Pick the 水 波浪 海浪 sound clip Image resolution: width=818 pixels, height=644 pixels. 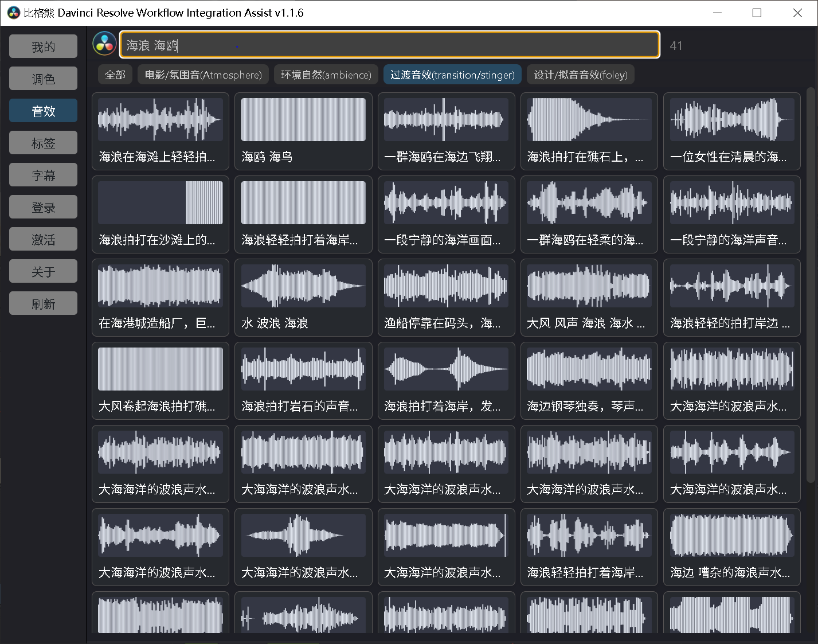point(303,286)
